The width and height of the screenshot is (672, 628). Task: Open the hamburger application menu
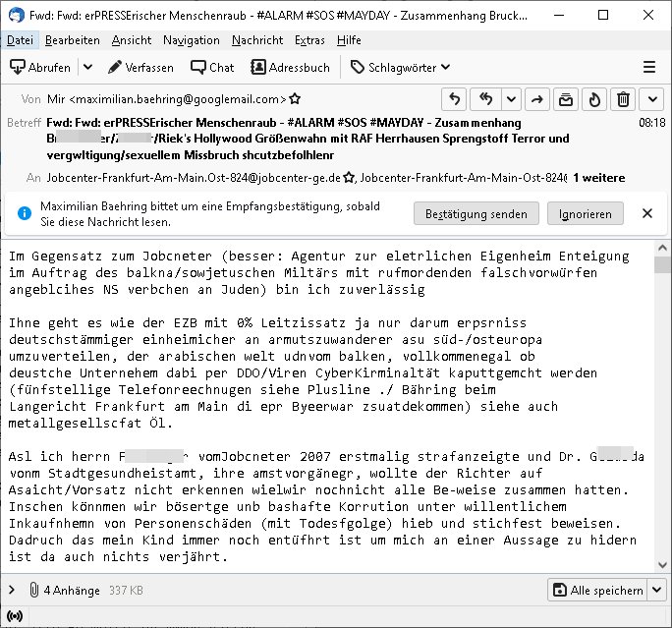click(x=649, y=67)
